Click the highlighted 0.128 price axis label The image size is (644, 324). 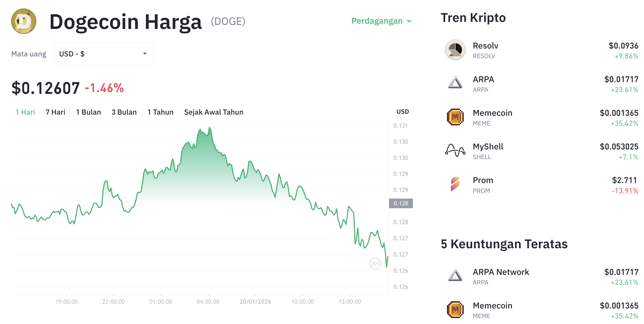[x=401, y=204]
